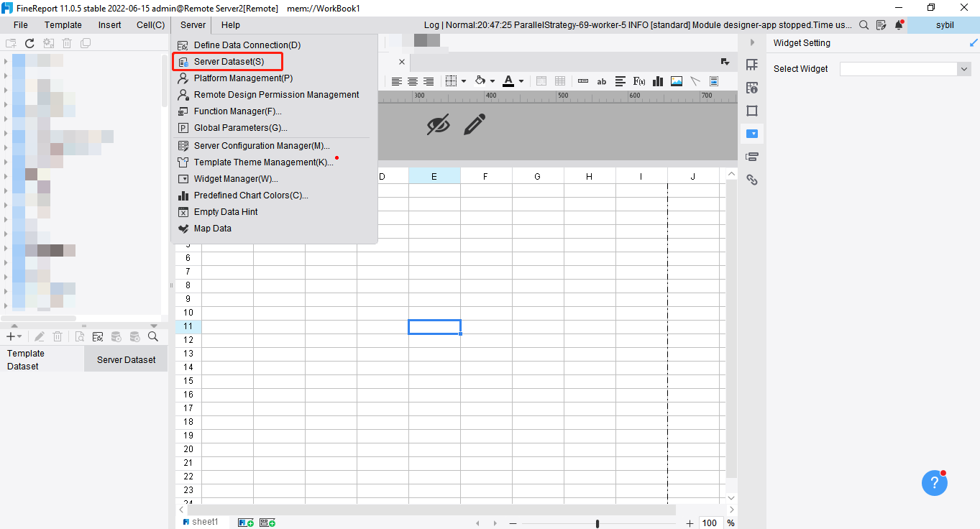Viewport: 980px width, 529px height.
Task: Click the rich text 'ab' icon
Action: pos(602,81)
